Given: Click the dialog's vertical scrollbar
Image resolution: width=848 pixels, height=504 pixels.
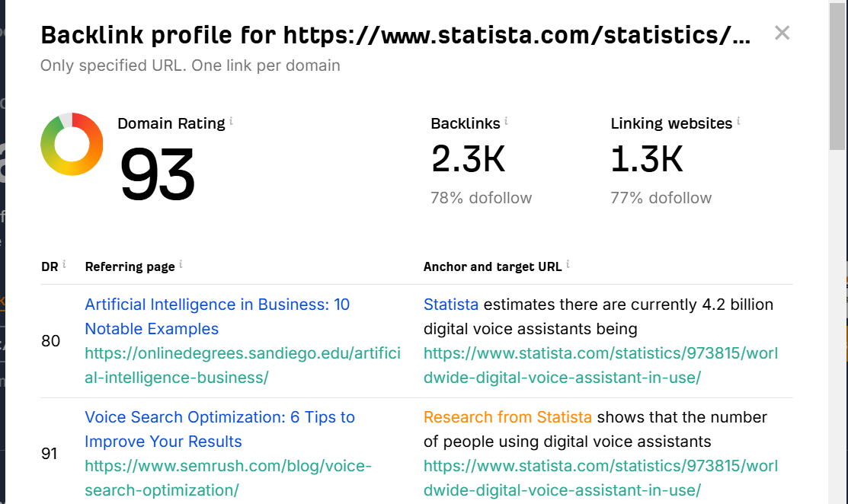Looking at the screenshot, I should (x=838, y=76).
